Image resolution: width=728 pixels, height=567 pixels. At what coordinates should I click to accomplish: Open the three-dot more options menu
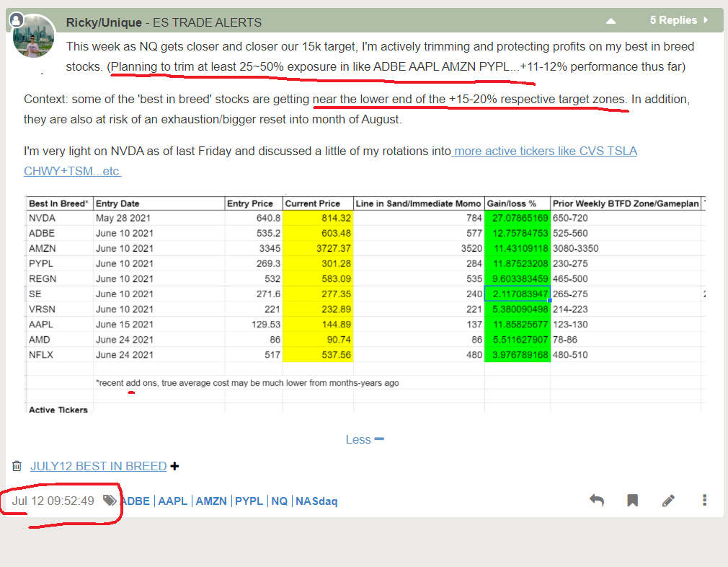704,500
